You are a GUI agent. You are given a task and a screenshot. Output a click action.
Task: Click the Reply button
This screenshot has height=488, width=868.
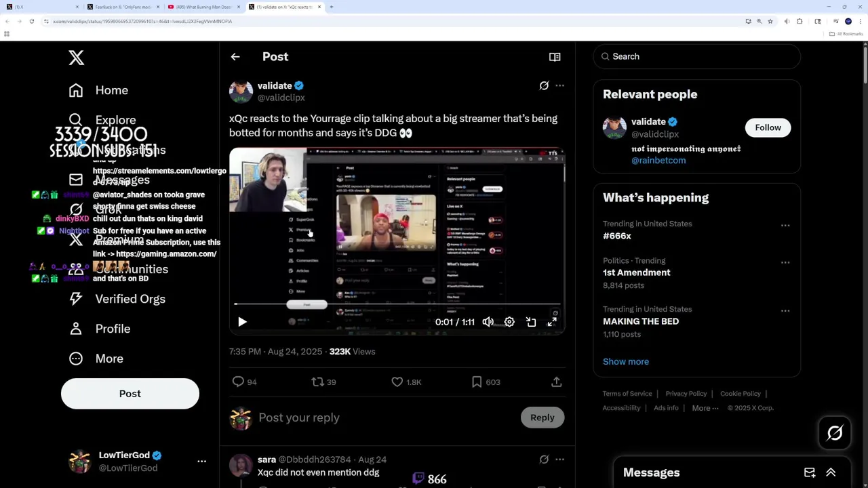[542, 418]
